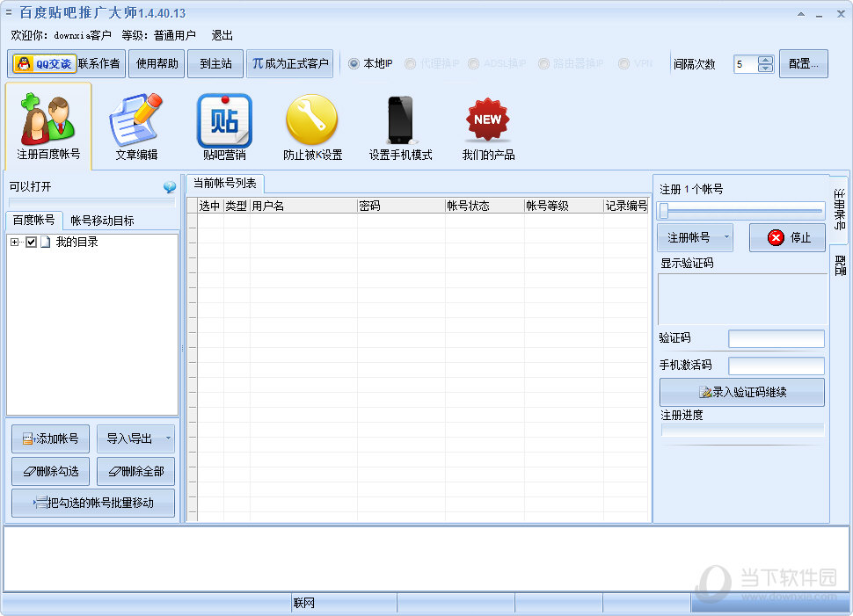Screen dimensions: 853x616
Task: Click the 录入验证码继续 button
Action: point(742,392)
